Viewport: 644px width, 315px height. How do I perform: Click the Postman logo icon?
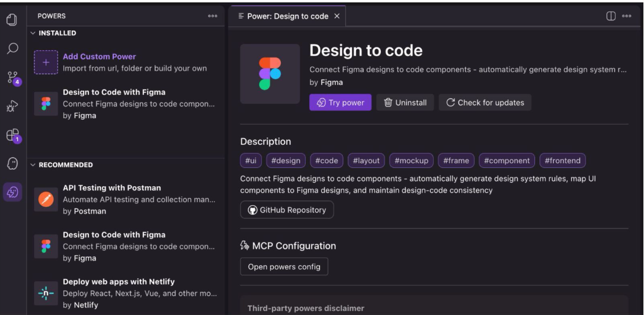[x=46, y=199]
